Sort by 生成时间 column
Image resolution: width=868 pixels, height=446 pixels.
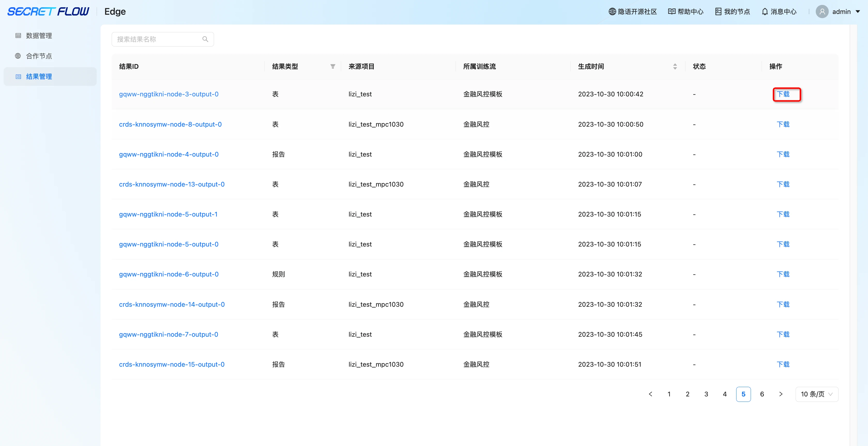click(675, 66)
